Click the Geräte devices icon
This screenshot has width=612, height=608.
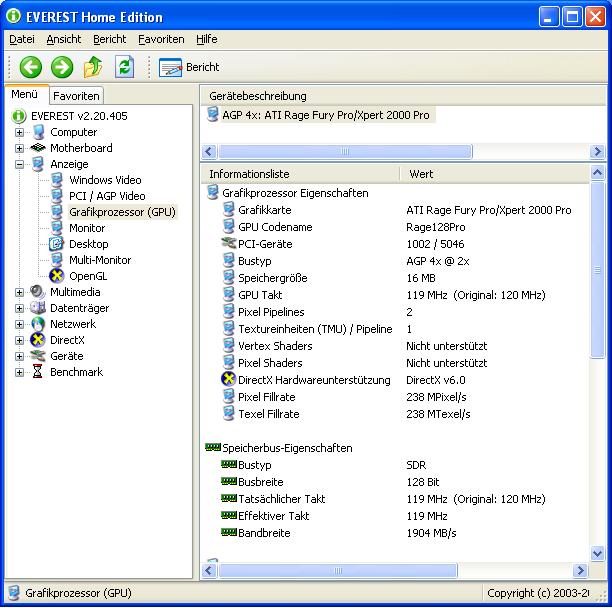[38, 356]
